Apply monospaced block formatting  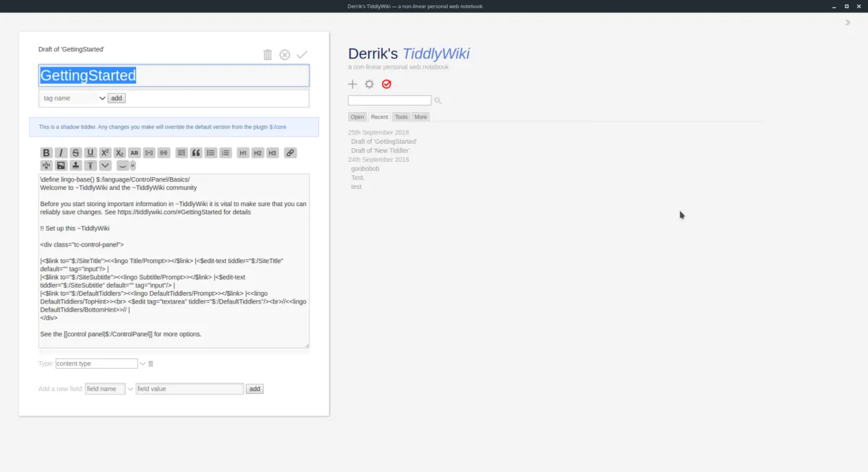(182, 153)
